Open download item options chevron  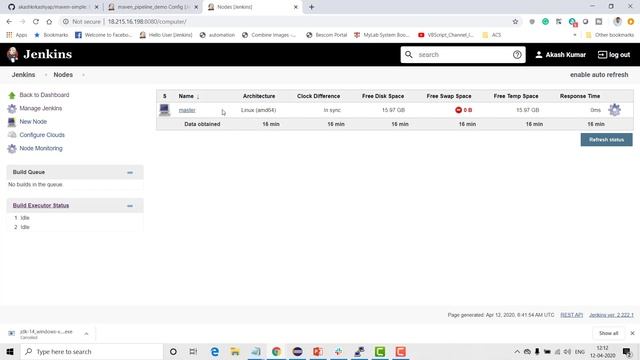(x=86, y=333)
